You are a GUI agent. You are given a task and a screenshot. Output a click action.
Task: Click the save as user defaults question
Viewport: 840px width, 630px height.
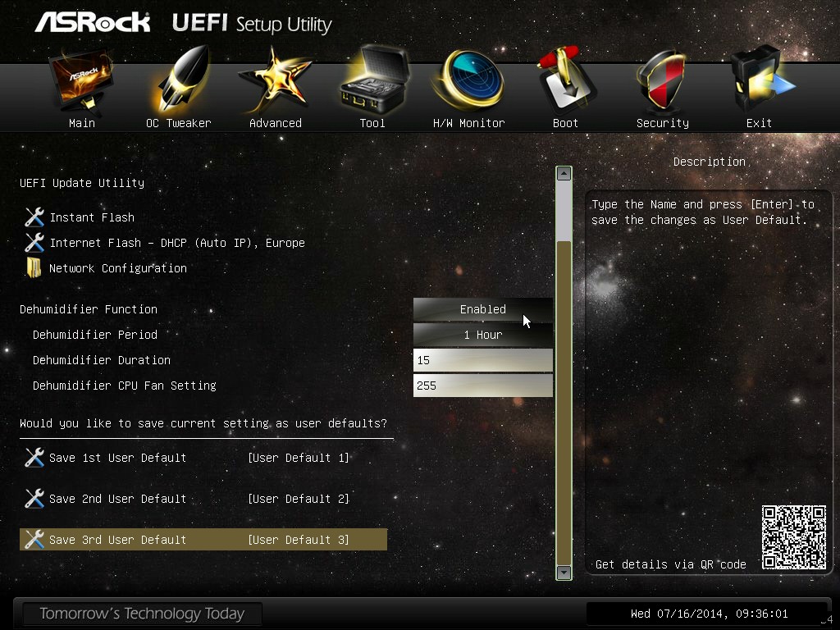tap(203, 423)
